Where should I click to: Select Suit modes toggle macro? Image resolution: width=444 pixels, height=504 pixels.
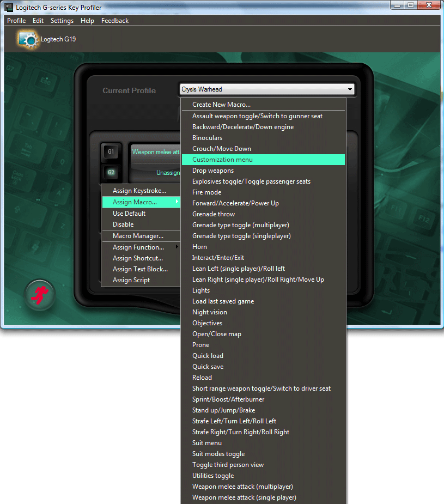(264, 454)
